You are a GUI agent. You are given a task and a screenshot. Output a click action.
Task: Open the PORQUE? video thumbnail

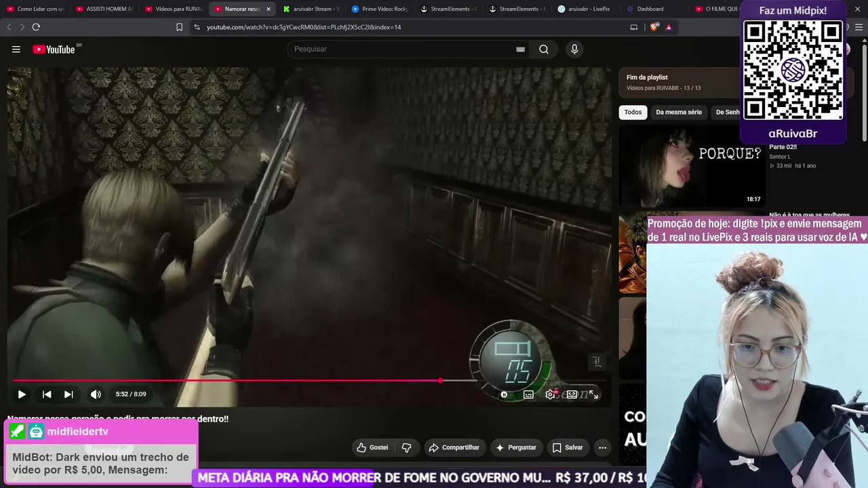(x=692, y=165)
